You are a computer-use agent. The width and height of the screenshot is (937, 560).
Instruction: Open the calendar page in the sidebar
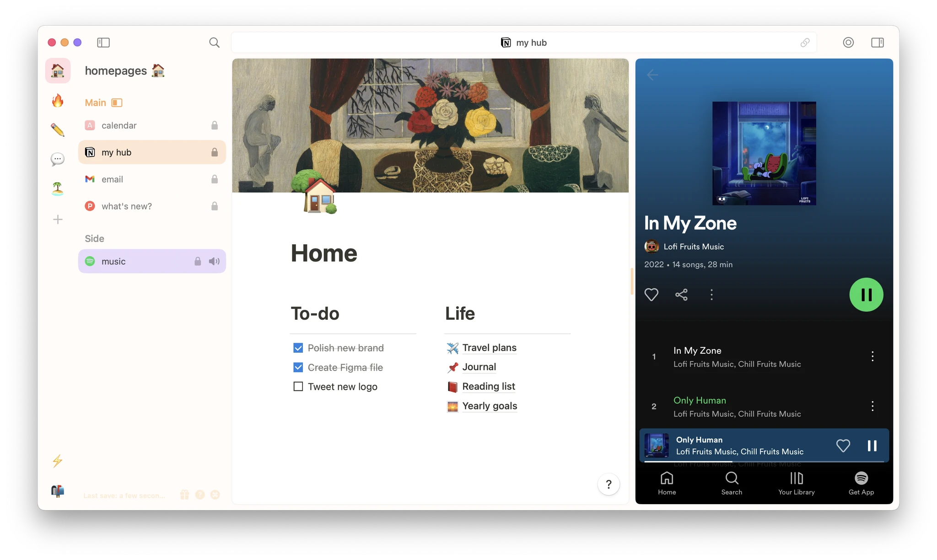point(152,125)
